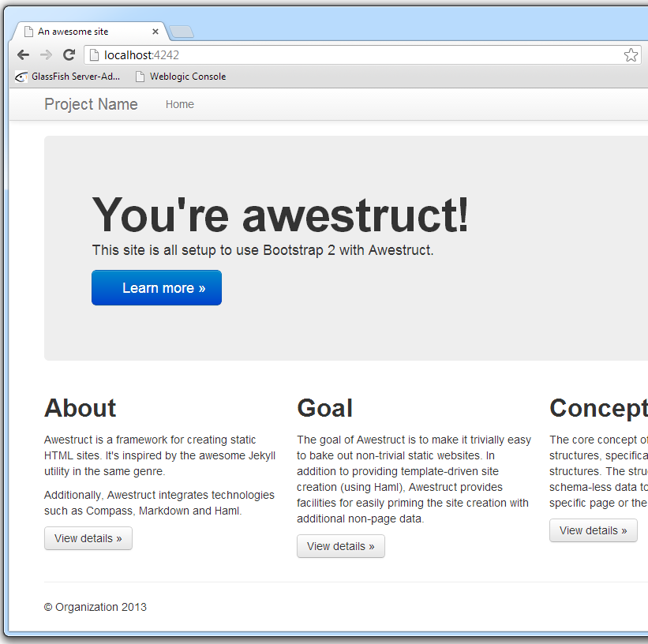
Task: Bookmark this page with star icon
Action: (x=631, y=55)
